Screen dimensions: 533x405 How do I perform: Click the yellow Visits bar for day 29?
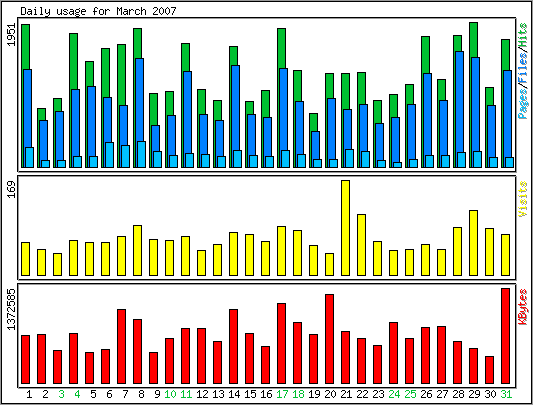coord(473,243)
